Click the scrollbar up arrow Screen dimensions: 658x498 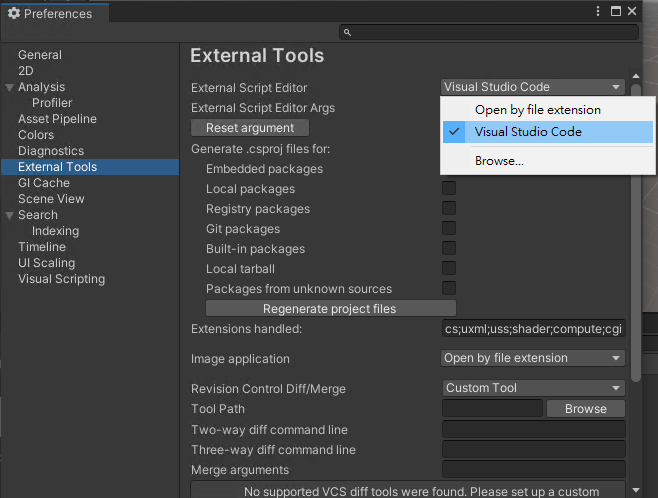[636, 76]
